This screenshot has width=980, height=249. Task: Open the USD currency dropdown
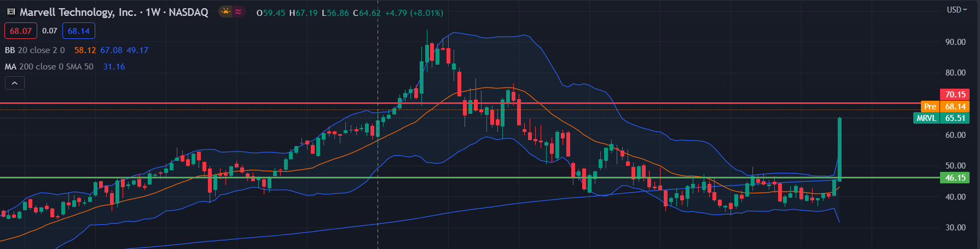(x=957, y=10)
